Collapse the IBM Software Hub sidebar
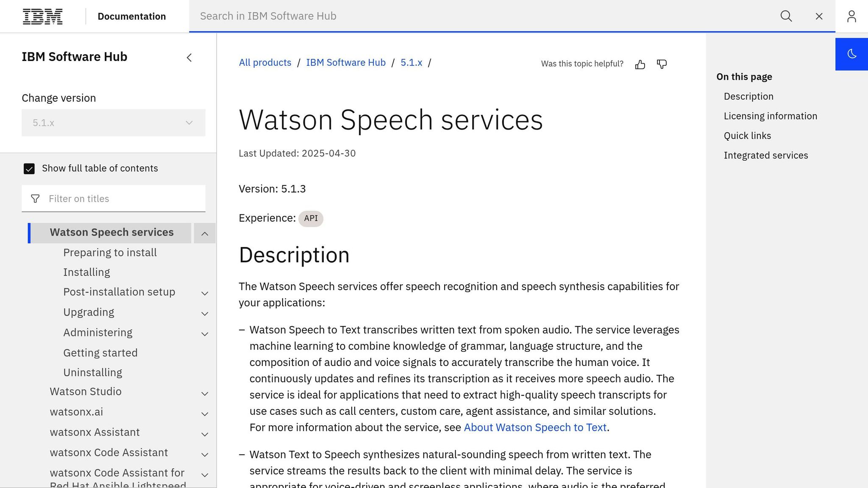The height and width of the screenshot is (488, 868). point(189,57)
